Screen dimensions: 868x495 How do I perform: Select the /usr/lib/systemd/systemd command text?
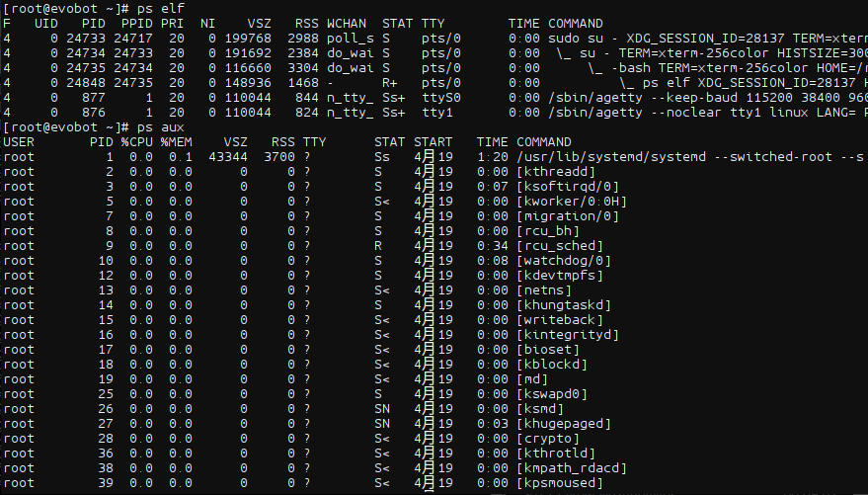tap(611, 157)
